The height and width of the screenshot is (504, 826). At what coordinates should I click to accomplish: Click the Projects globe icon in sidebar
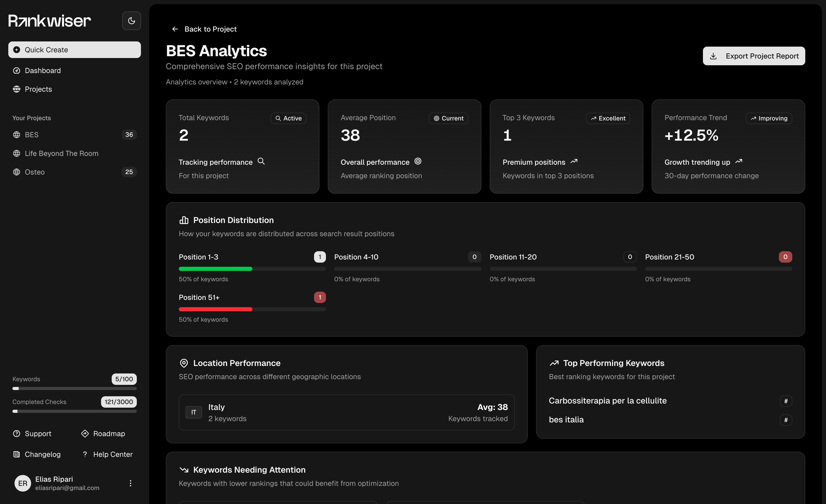(x=16, y=89)
